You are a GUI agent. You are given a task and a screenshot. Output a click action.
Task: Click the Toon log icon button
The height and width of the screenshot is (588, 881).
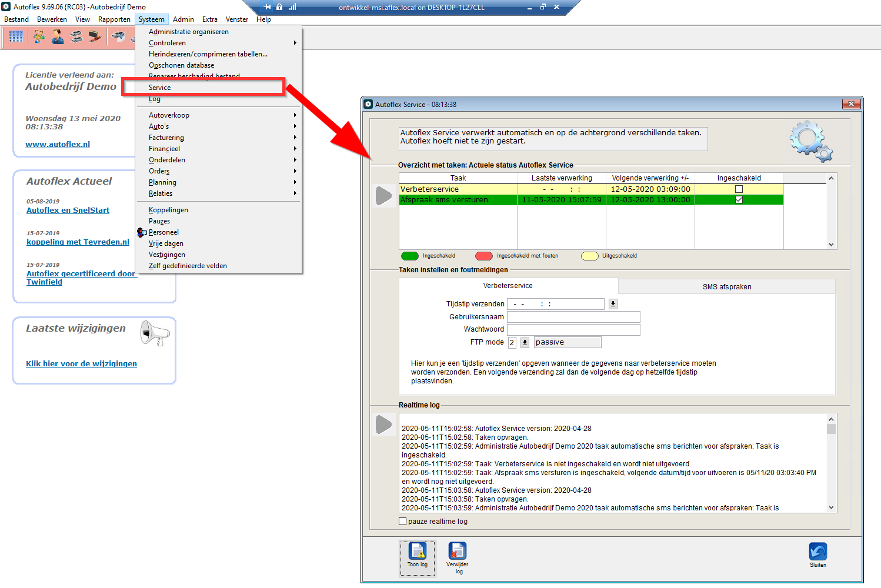pos(418,558)
